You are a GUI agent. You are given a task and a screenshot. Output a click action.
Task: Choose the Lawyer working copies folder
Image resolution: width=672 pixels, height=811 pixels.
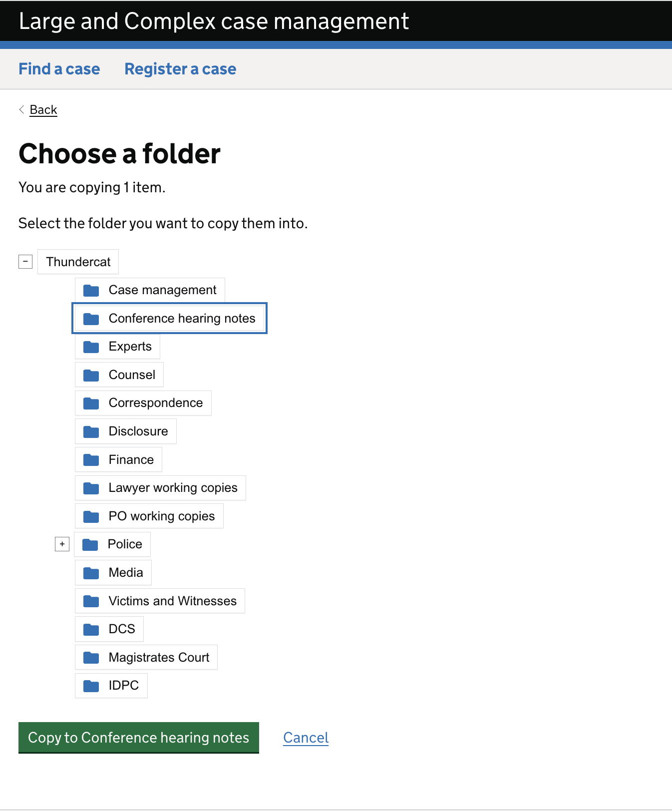click(x=173, y=488)
